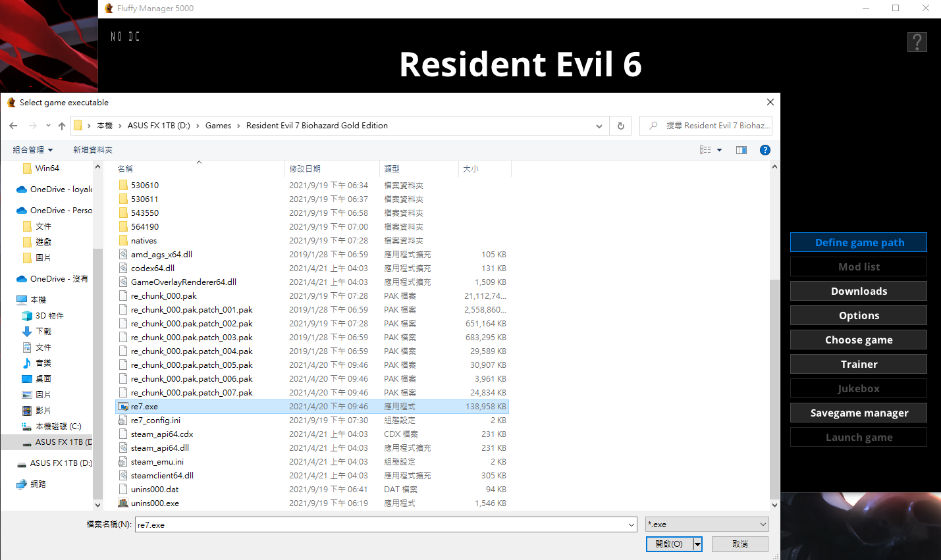Image resolution: width=941 pixels, height=560 pixels.
Task: Click the 取消 button
Action: 739,544
